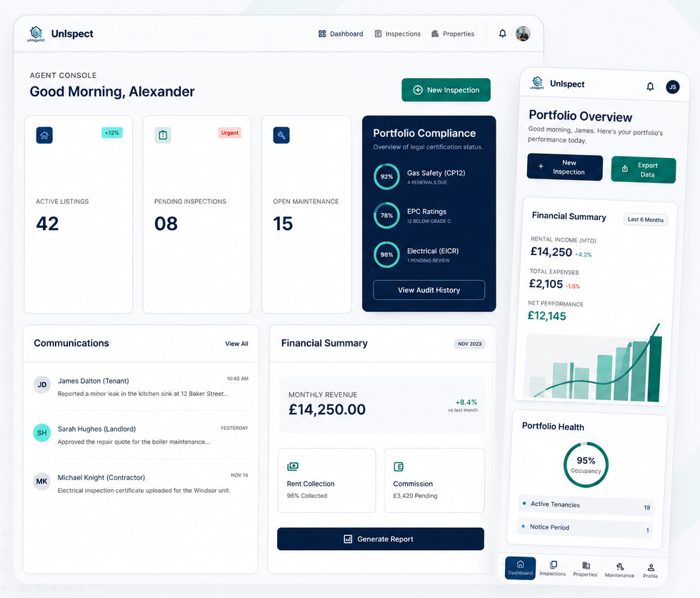Open the Notice Period row

[585, 528]
